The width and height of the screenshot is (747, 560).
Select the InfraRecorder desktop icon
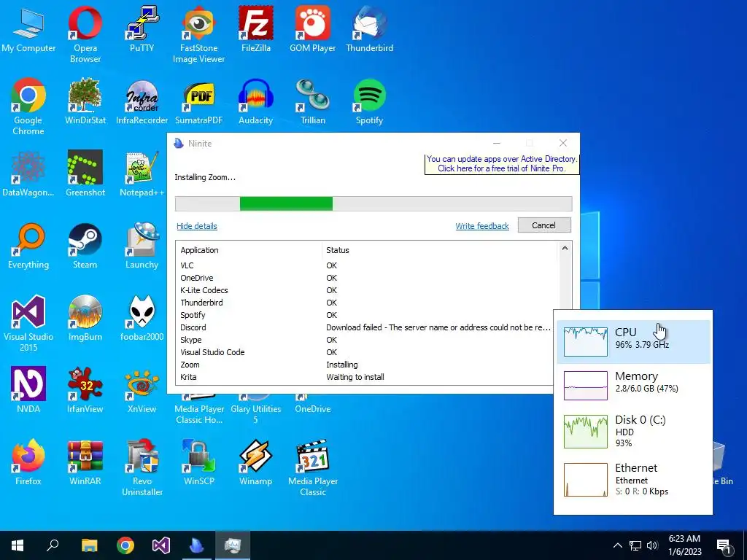click(x=142, y=101)
